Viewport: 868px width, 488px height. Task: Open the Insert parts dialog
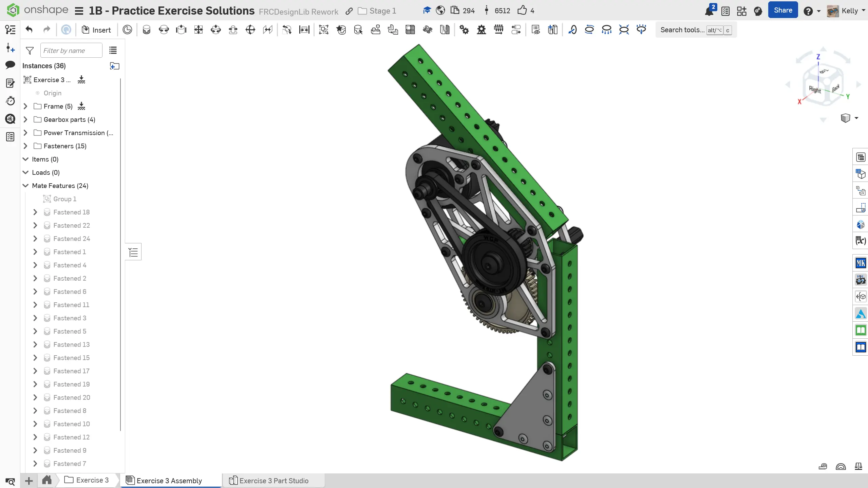[96, 30]
